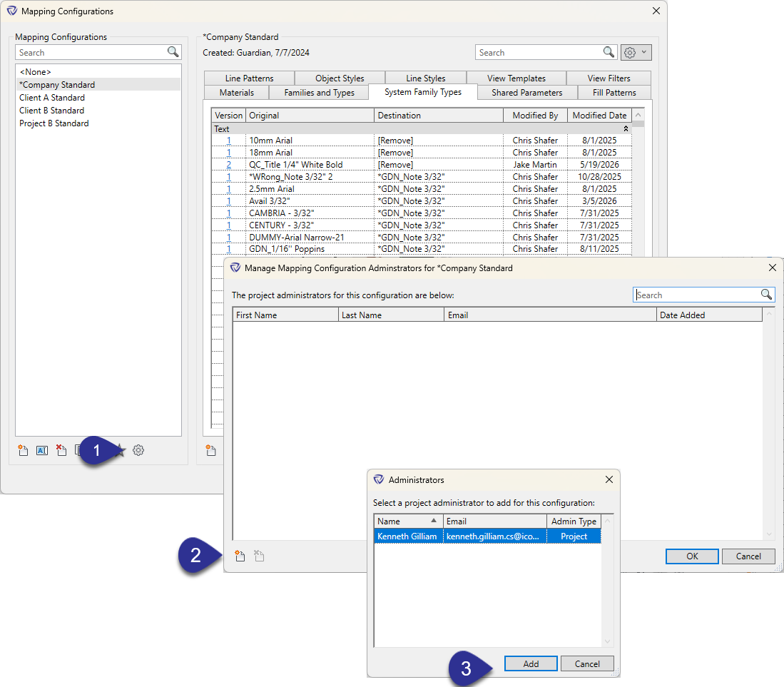Click Modified By column header
784x687 pixels.
(x=535, y=116)
